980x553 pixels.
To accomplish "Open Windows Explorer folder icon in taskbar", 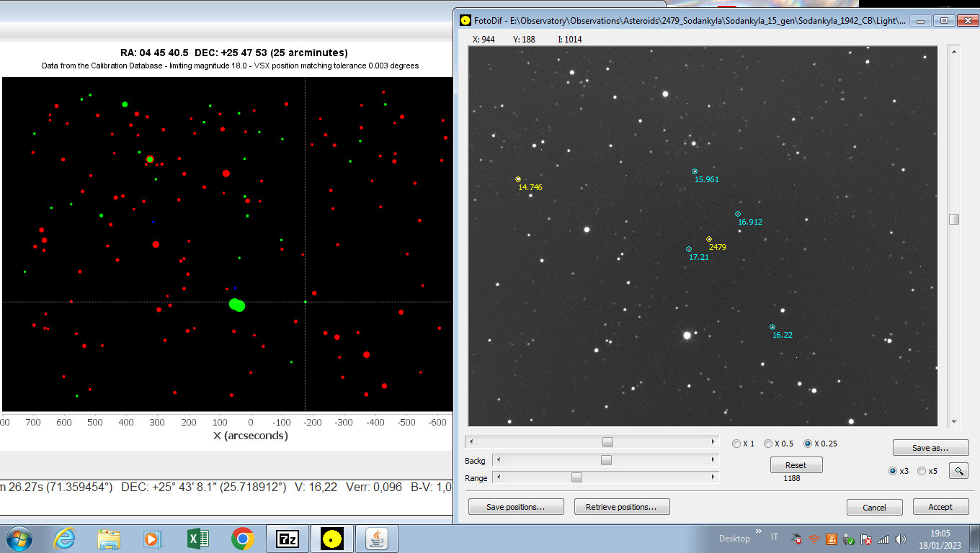I will point(109,539).
